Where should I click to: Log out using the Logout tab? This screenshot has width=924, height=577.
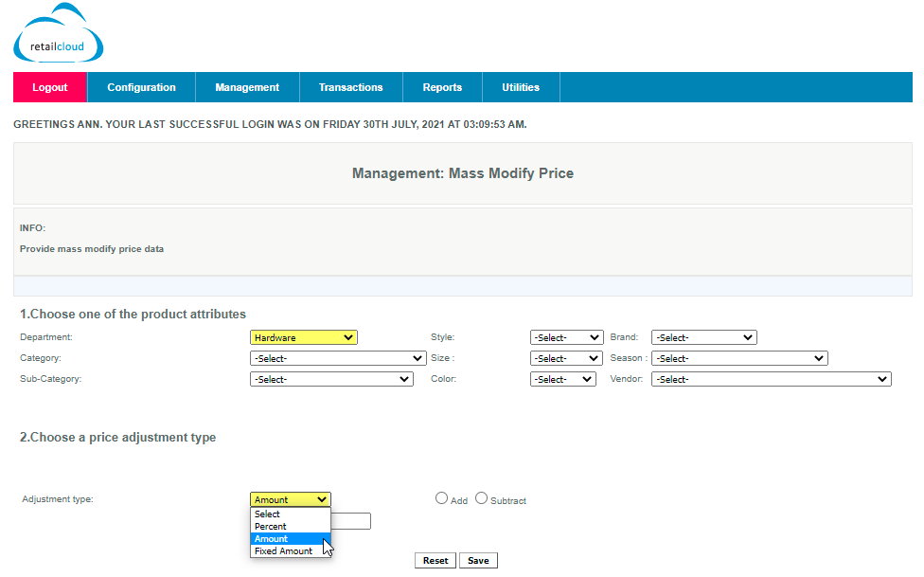coord(50,87)
